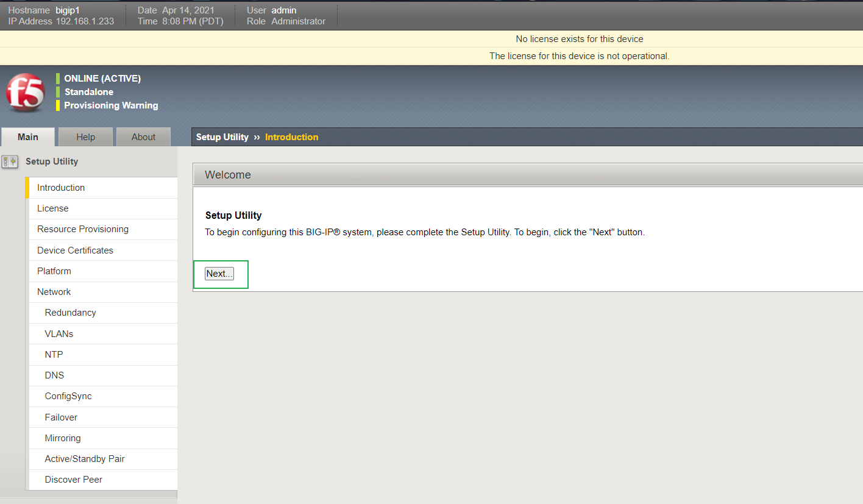Click "No license exists for this device" message
Image resolution: width=863 pixels, height=504 pixels.
coord(580,39)
